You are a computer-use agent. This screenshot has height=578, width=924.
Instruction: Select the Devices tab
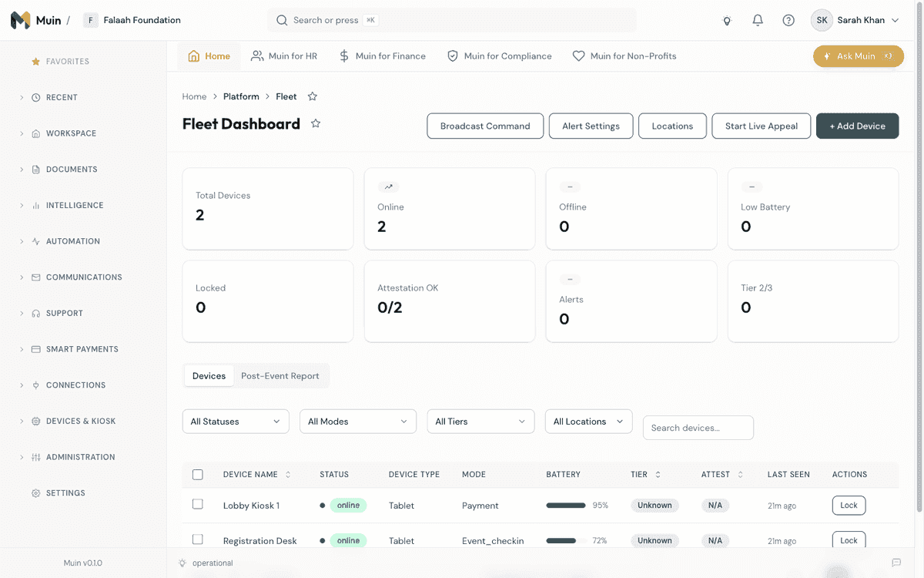coord(209,376)
